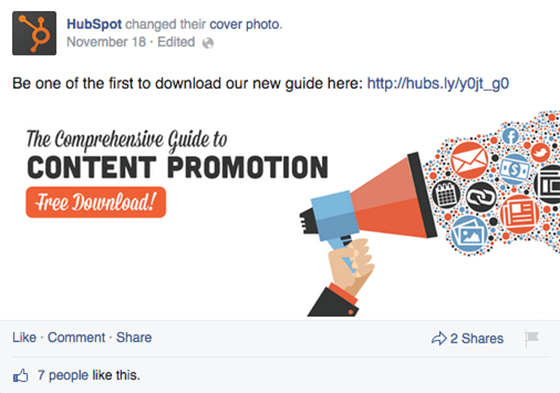Screen dimensions: 560x393
Task: Click the dollar bill icon in the image
Action: tap(514, 169)
